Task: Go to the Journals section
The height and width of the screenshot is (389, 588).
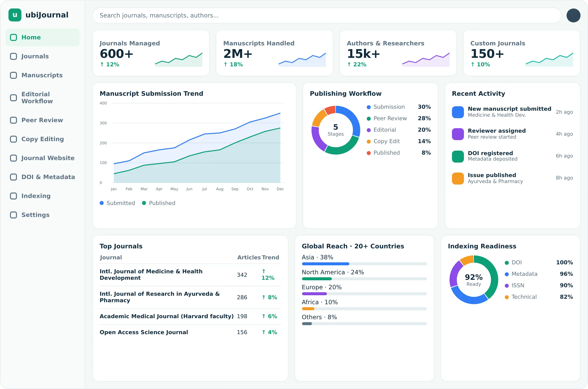Action: pyautogui.click(x=43, y=56)
